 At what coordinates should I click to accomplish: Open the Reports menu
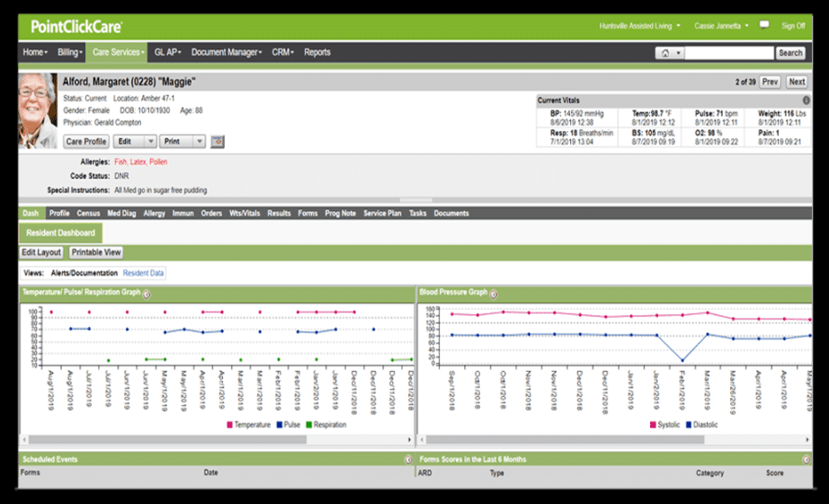(317, 52)
